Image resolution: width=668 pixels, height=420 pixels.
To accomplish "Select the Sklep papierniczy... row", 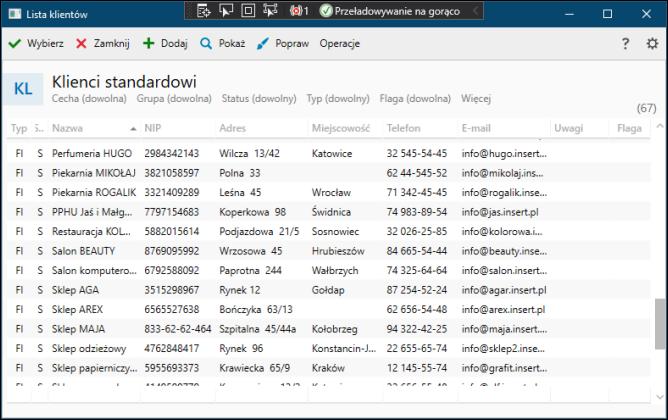I will click(x=328, y=368).
